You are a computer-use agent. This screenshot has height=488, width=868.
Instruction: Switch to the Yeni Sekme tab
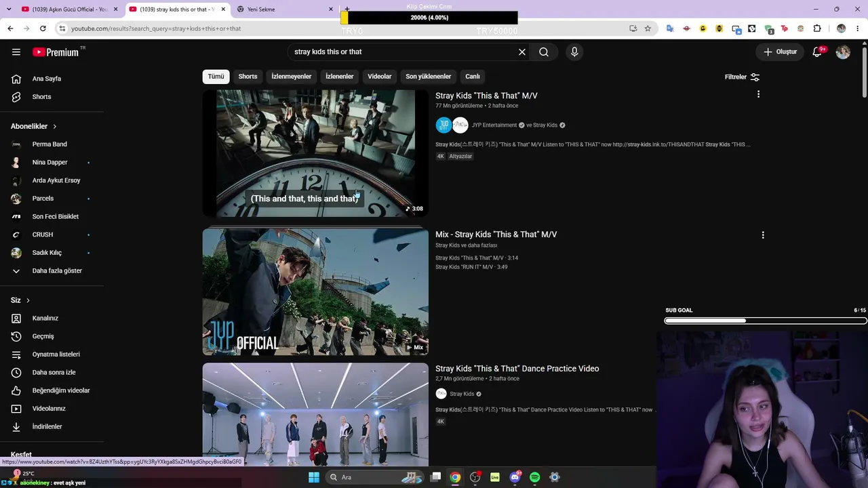coord(285,9)
